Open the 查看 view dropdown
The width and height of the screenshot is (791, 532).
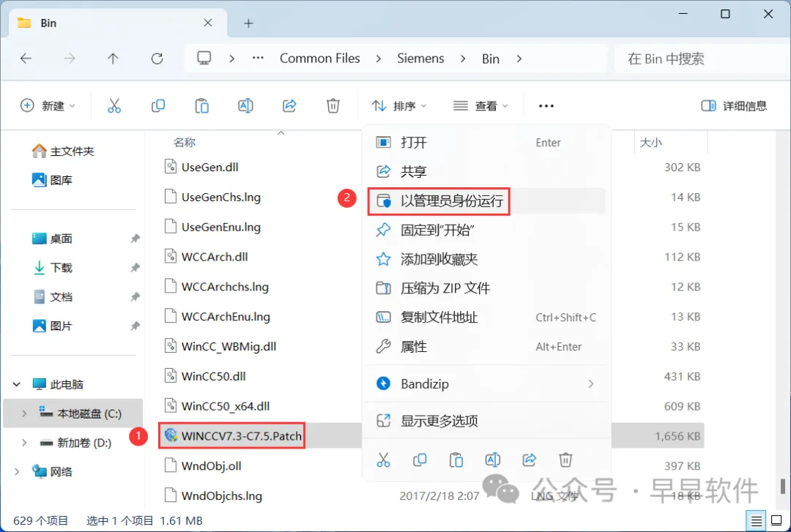tap(480, 106)
